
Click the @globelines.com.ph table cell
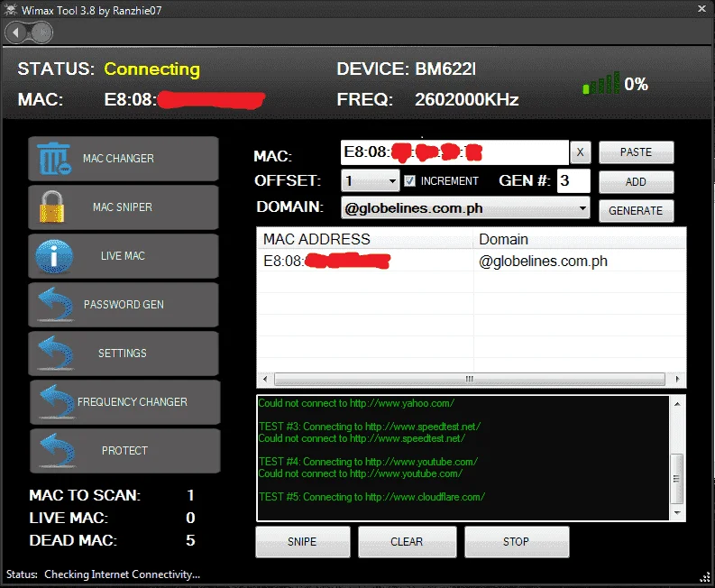(x=543, y=261)
